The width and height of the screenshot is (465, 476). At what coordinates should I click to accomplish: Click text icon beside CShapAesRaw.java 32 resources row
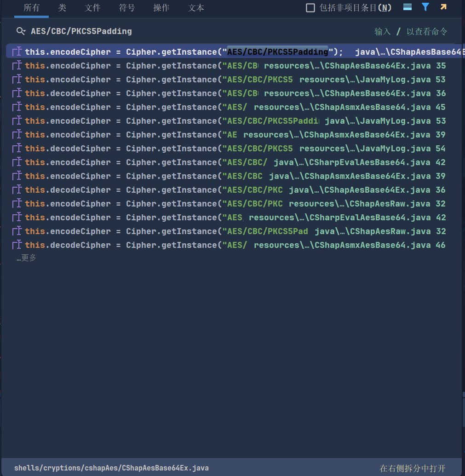(x=17, y=203)
